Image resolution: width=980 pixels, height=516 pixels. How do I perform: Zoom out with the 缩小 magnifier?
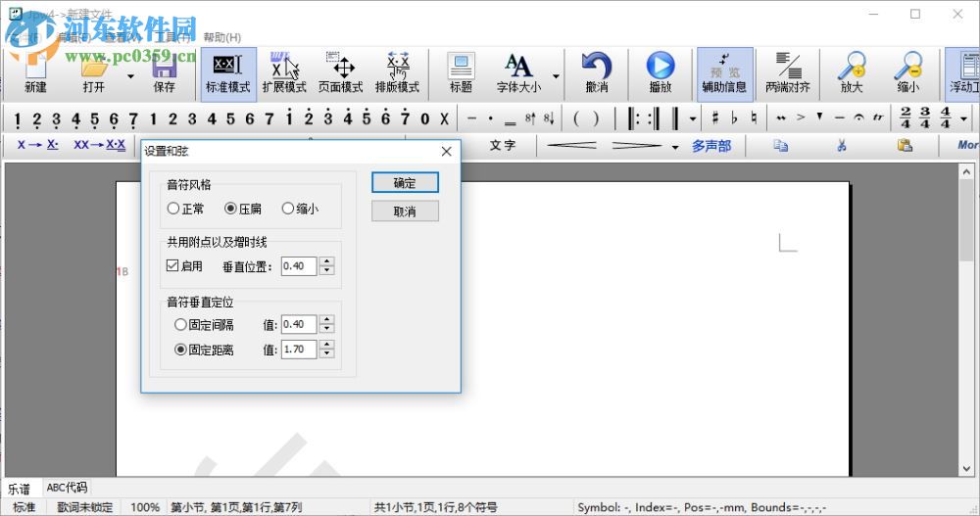pyautogui.click(x=908, y=73)
